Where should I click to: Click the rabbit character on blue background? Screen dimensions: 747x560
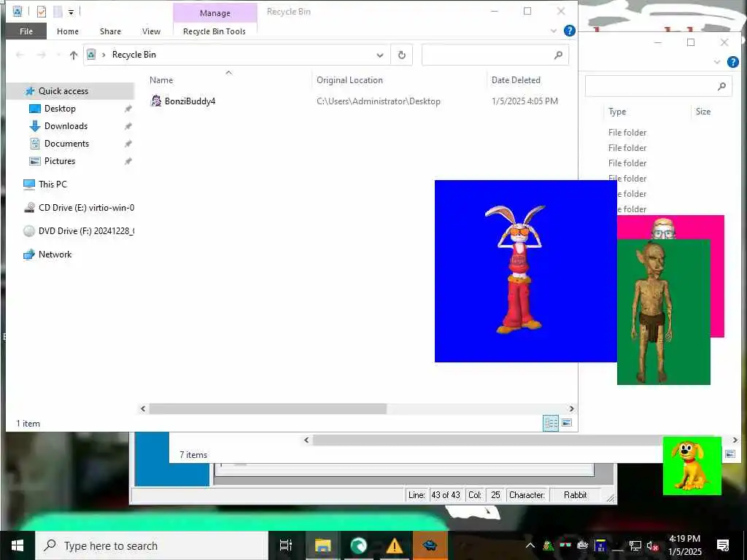(x=518, y=269)
